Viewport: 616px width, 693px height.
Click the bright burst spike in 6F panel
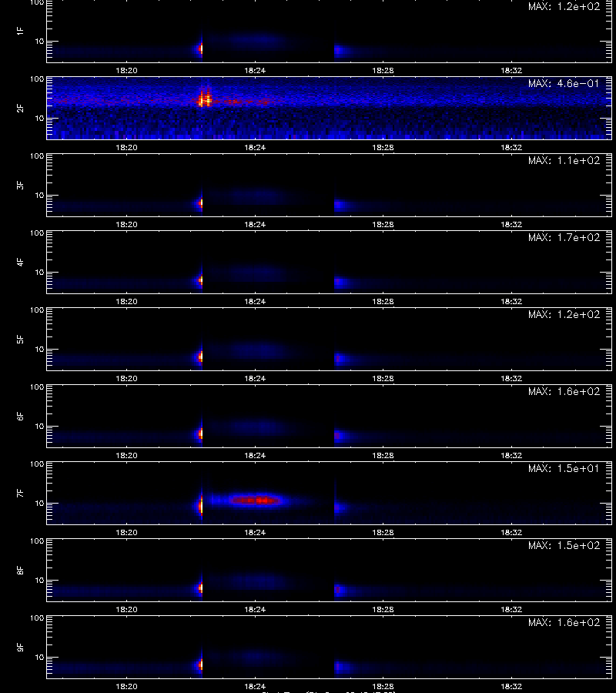(x=201, y=434)
